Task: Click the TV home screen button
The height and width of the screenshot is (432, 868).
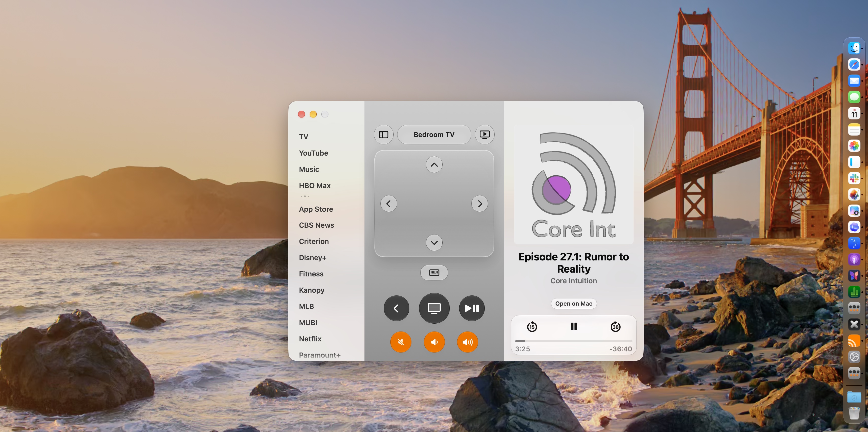Action: pyautogui.click(x=434, y=308)
